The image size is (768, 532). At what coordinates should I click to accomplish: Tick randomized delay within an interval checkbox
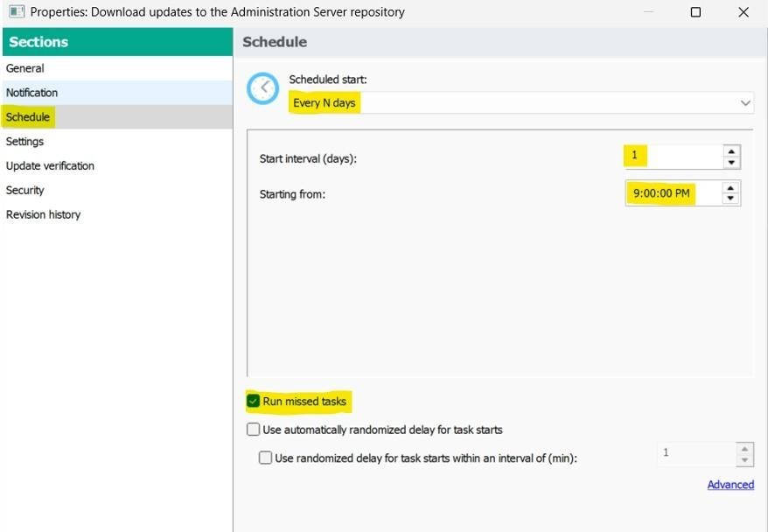coord(266,458)
